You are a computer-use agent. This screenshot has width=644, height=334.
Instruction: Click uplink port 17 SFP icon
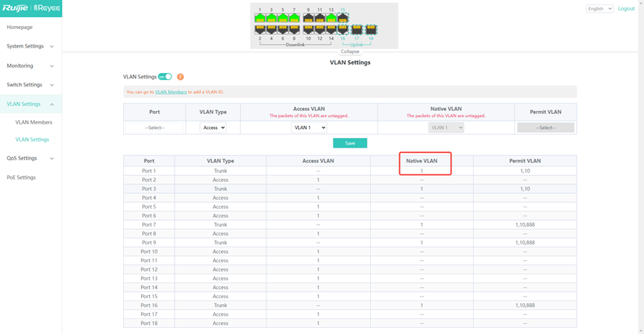tap(357, 31)
